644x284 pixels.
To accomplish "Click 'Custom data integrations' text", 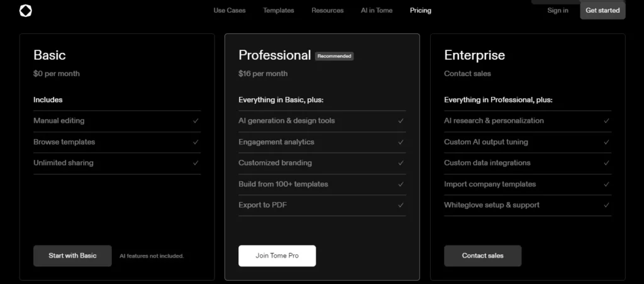I will [x=487, y=162].
